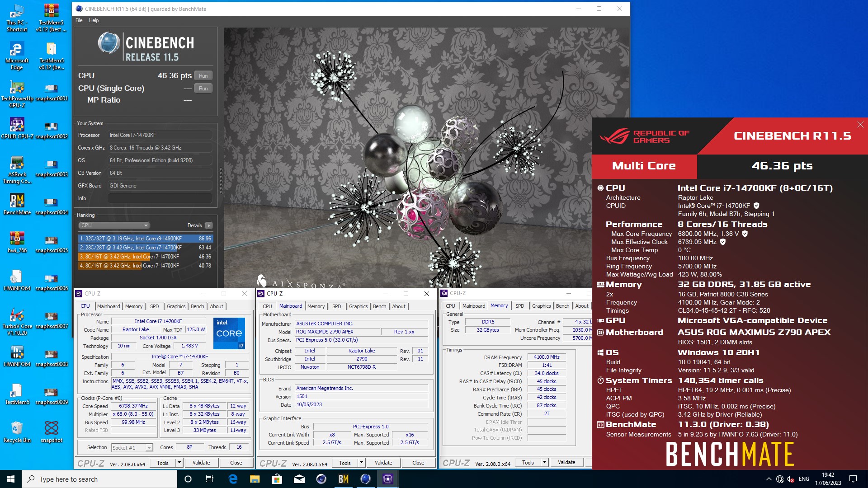Open the snapshot app desktop icon
Viewport: 868px width, 488px height.
[x=52, y=432]
